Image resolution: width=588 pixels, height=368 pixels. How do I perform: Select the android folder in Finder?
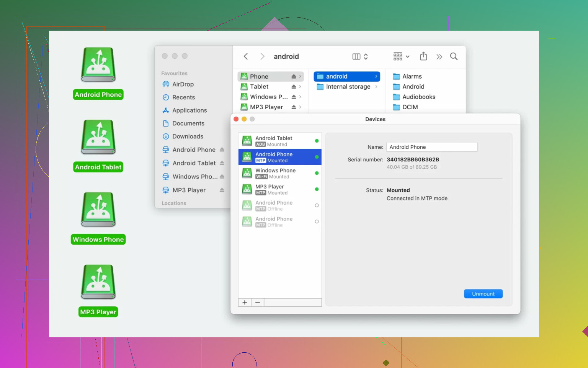click(347, 77)
